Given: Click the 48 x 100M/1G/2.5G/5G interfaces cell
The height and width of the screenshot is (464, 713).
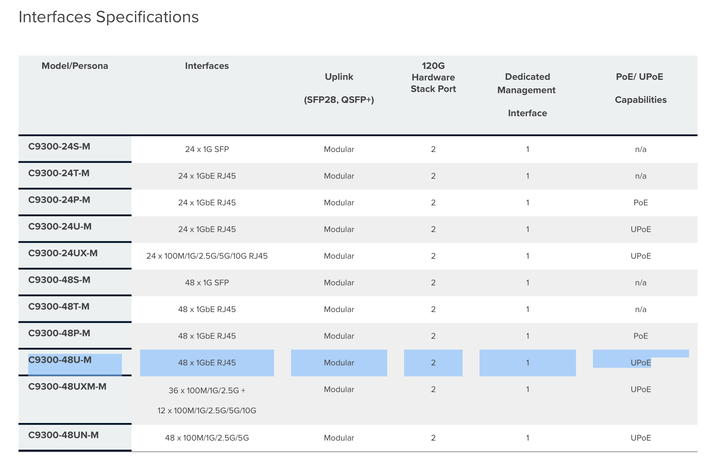Looking at the screenshot, I should click(x=207, y=438).
